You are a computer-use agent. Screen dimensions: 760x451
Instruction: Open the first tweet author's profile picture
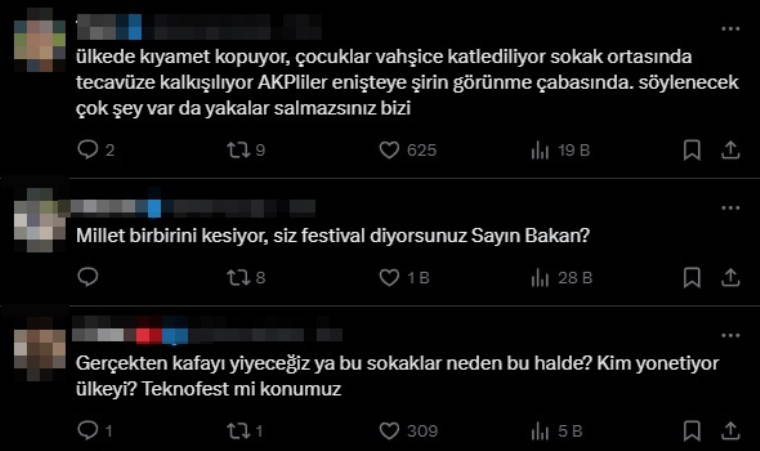tap(40, 38)
